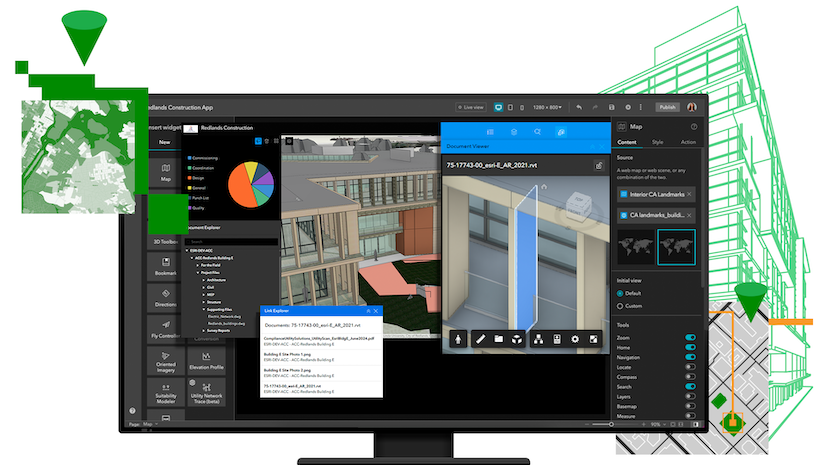Viewport: 826px width, 465px height.
Task: Collapse the Link Explorer panel with chevron
Action: pyautogui.click(x=368, y=311)
